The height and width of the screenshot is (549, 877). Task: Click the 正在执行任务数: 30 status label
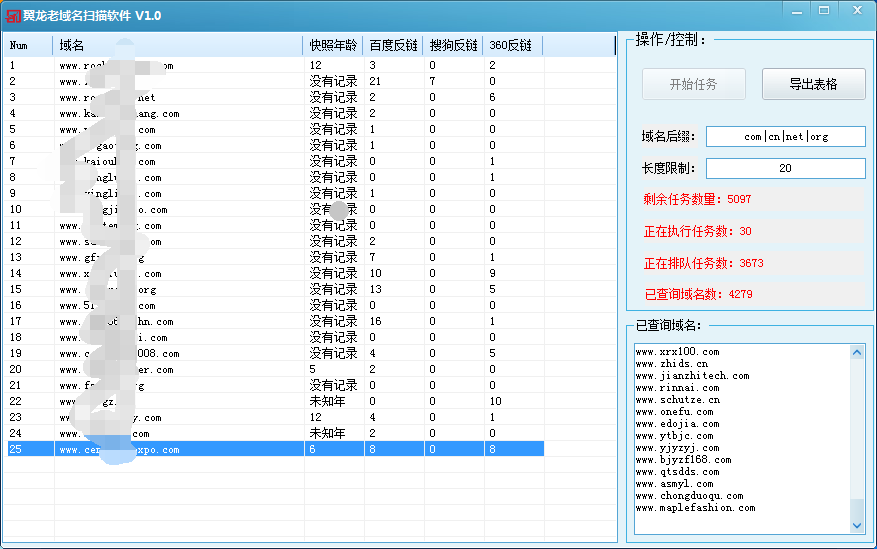[697, 231]
